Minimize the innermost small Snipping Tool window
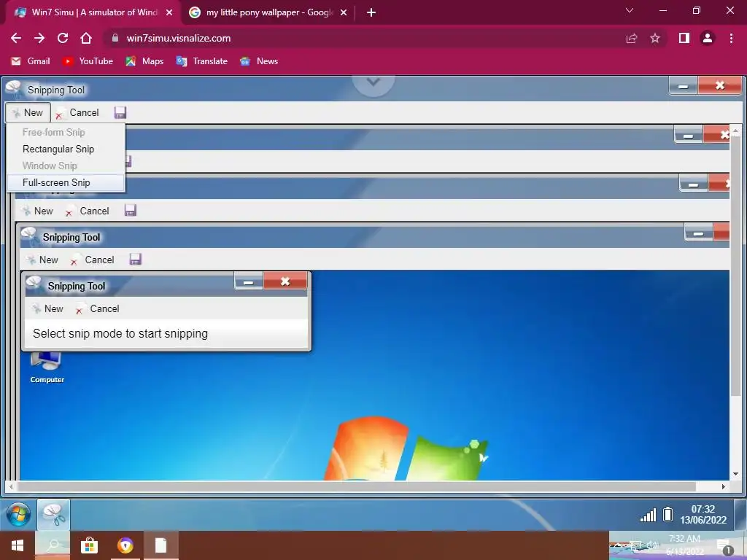This screenshot has height=560, width=747. coord(248,281)
